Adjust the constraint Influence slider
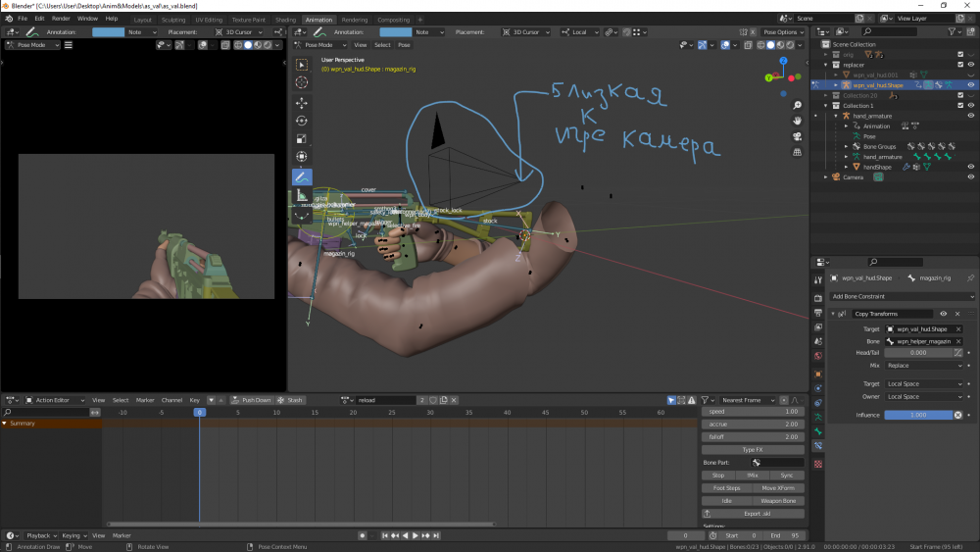The image size is (980, 552). click(x=918, y=415)
